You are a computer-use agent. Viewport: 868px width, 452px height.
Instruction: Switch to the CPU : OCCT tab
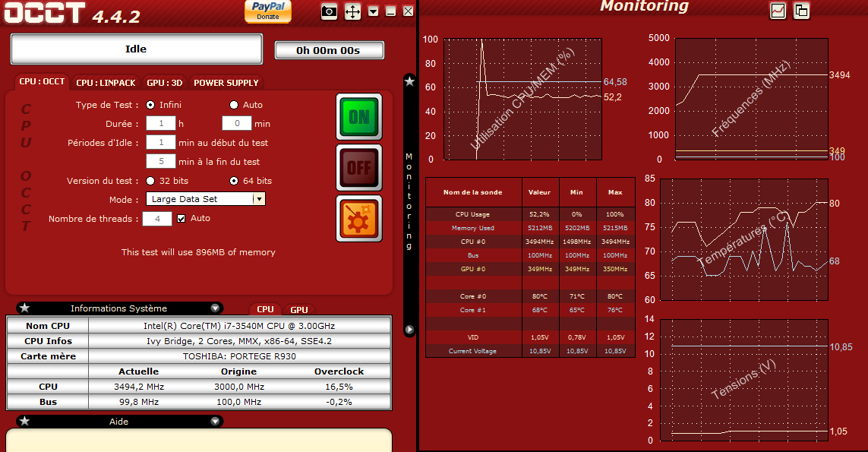coord(42,81)
